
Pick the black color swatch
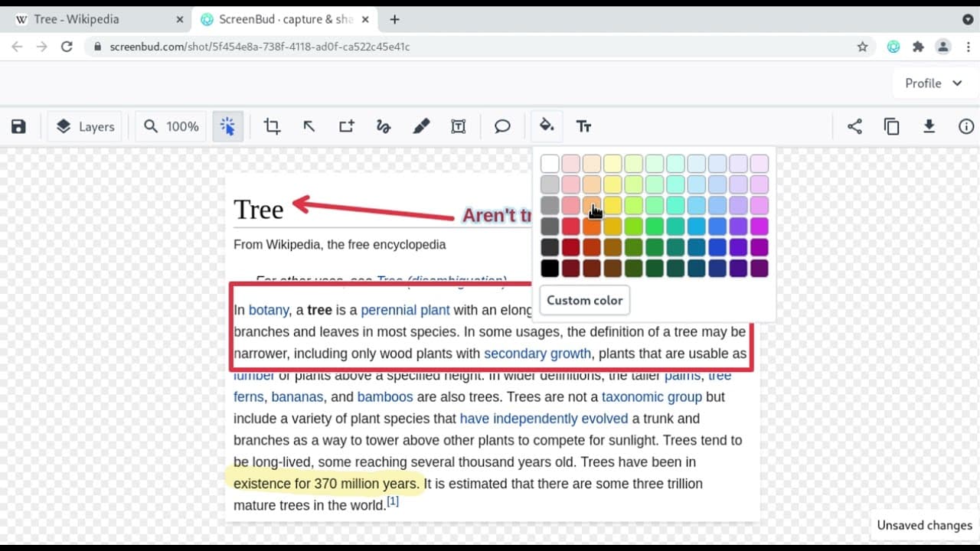click(550, 268)
